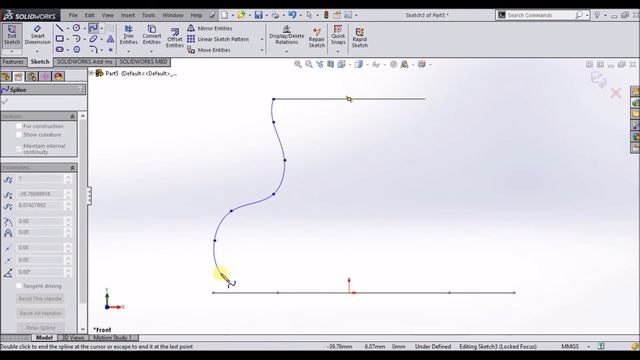Open the Tools menu
Screen dimensions: 640x360
[149, 15]
